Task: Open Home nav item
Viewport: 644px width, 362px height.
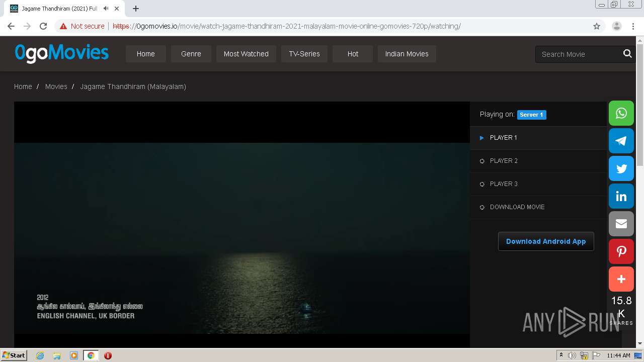Action: (146, 54)
